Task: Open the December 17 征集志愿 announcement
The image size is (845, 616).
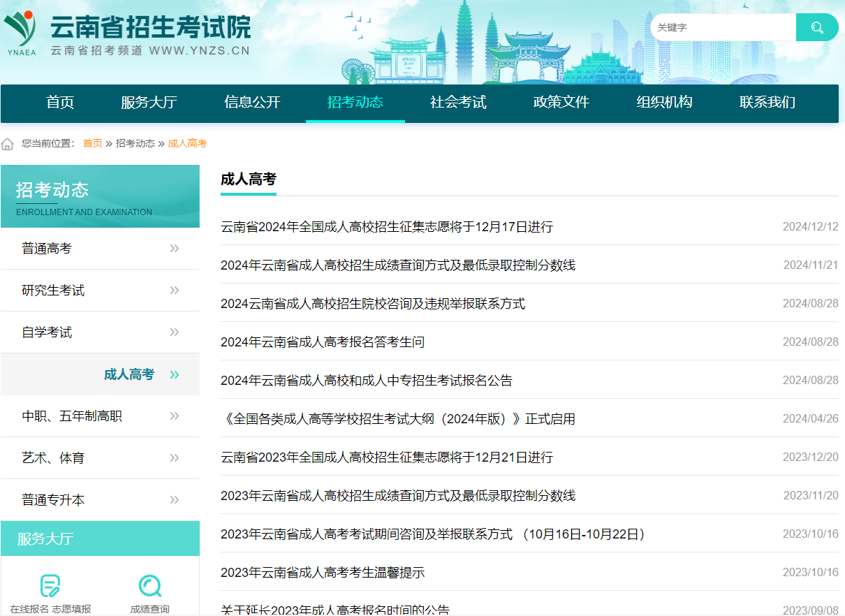Action: (387, 226)
